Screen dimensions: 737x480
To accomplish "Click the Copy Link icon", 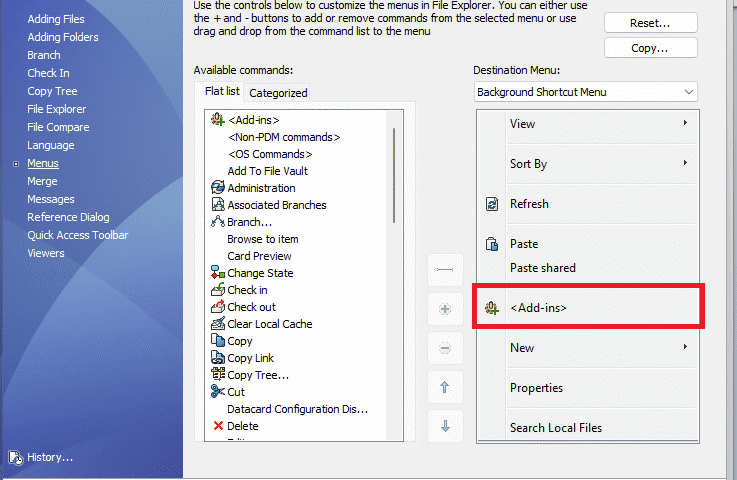I will [217, 357].
